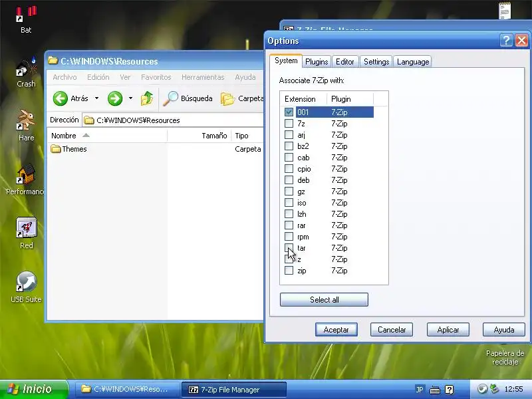Click the question mark icon in taskbar
The image size is (532, 399).
[450, 390]
